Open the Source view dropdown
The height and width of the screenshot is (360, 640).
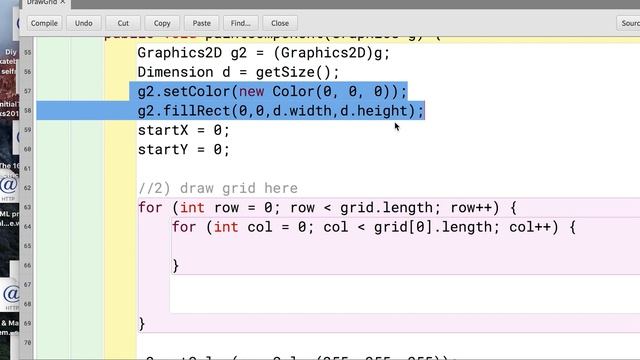pos(628,23)
